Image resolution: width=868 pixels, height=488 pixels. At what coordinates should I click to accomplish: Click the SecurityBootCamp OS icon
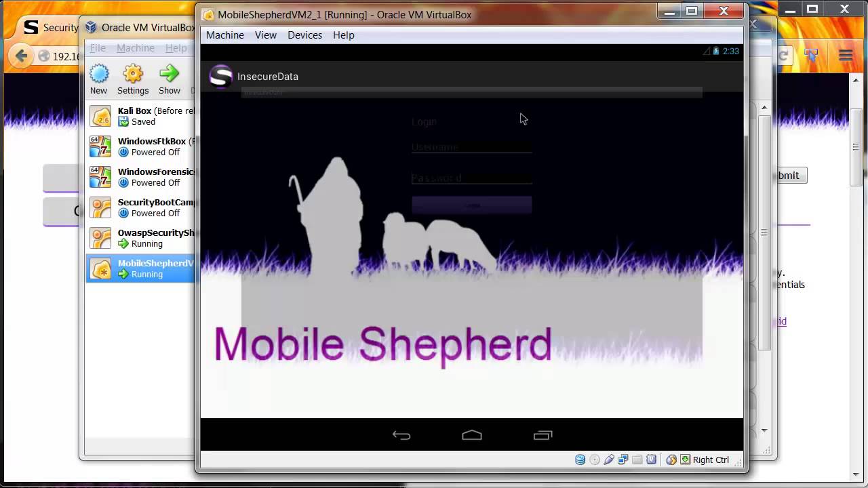(x=101, y=208)
